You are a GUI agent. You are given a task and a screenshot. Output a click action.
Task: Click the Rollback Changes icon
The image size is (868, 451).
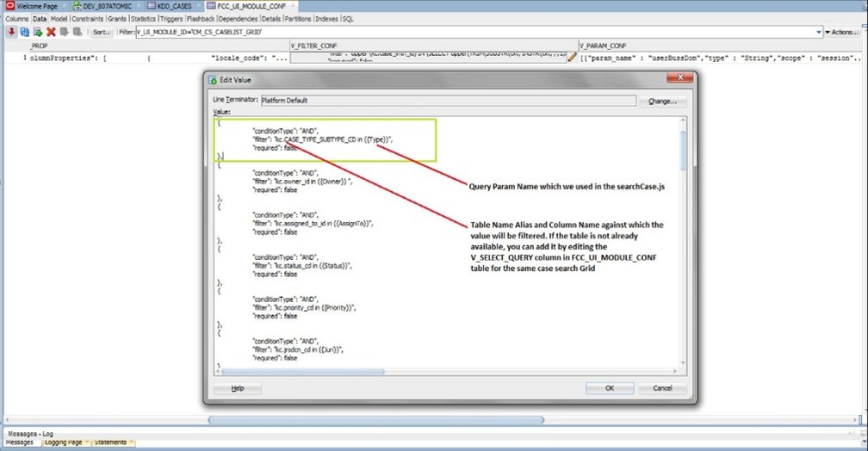point(77,32)
